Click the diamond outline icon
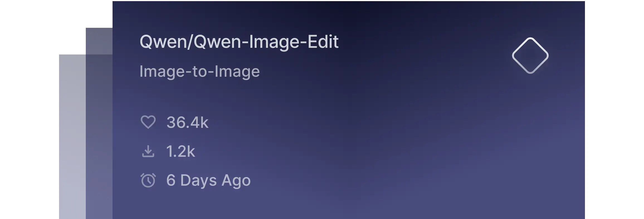Viewport: 644px width, 219px height. [530, 56]
